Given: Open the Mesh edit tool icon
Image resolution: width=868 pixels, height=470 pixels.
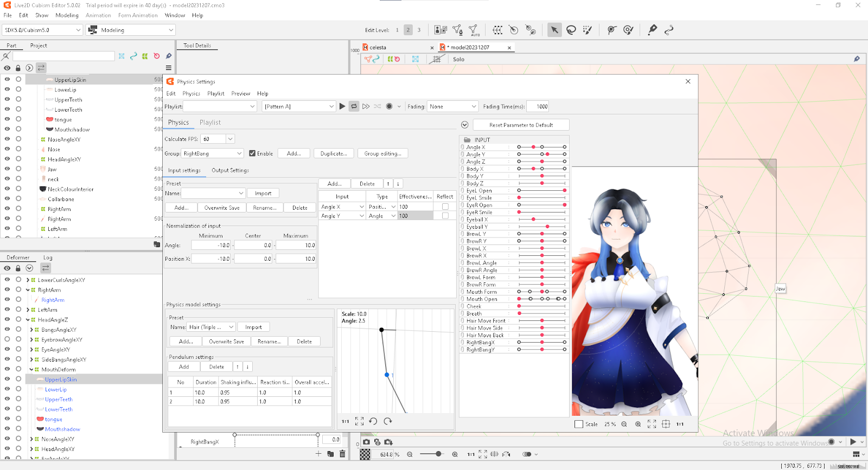Looking at the screenshot, I should pos(458,30).
